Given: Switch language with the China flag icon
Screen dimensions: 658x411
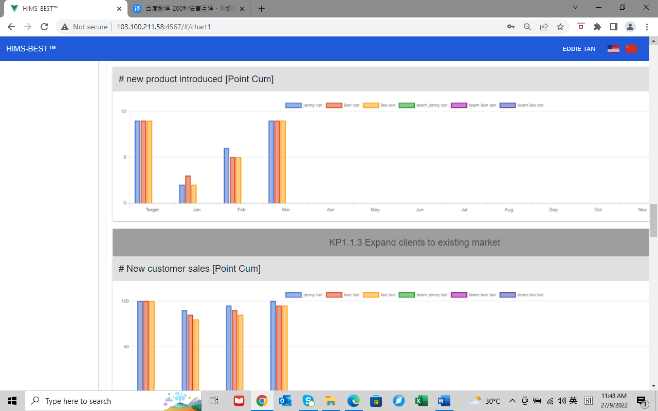Looking at the screenshot, I should 631,48.
